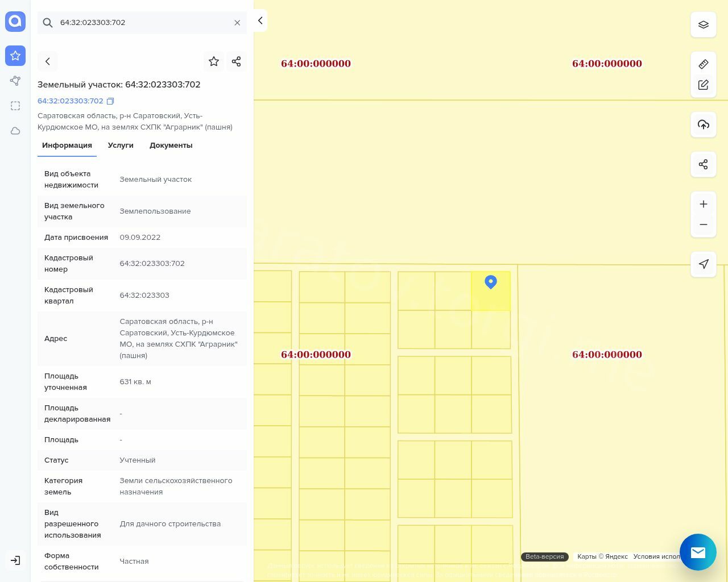Click the geolocation arrow icon
The height and width of the screenshot is (582, 728).
pos(703,264)
